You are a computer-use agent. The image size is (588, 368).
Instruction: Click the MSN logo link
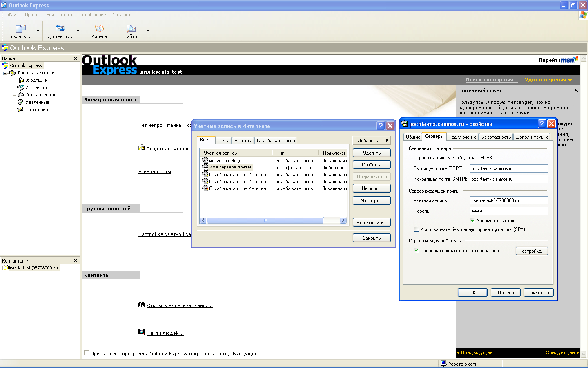[569, 60]
